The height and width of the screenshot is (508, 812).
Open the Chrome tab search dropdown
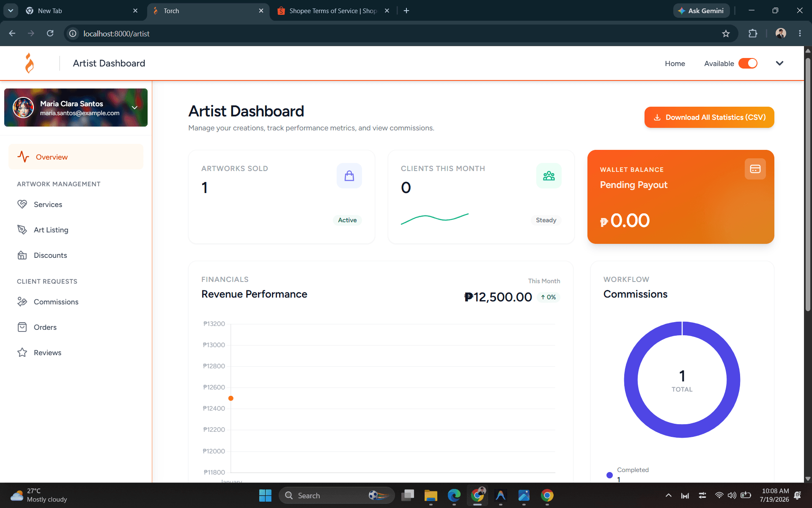coord(11,11)
